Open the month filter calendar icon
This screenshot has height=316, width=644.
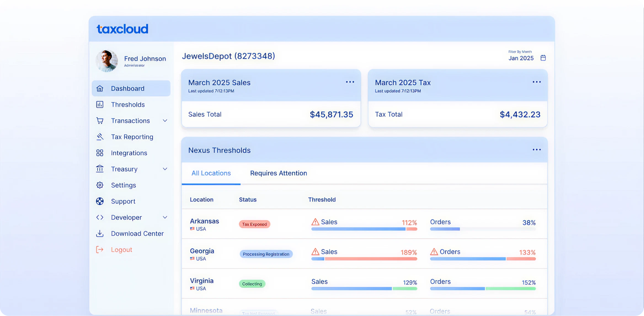(543, 58)
